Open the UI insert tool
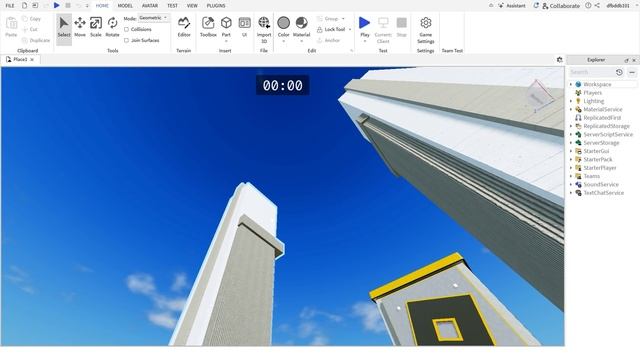The width and height of the screenshot is (640, 360). [x=244, y=27]
